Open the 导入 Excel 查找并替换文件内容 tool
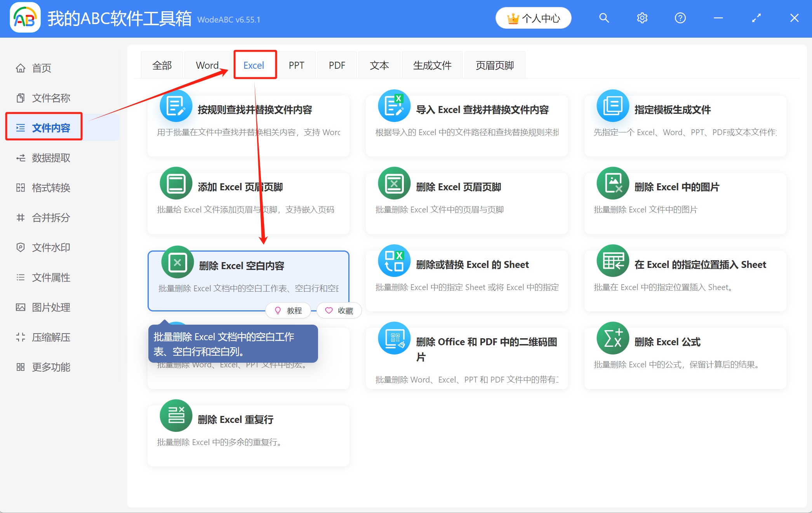This screenshot has width=812, height=513. coord(466,124)
